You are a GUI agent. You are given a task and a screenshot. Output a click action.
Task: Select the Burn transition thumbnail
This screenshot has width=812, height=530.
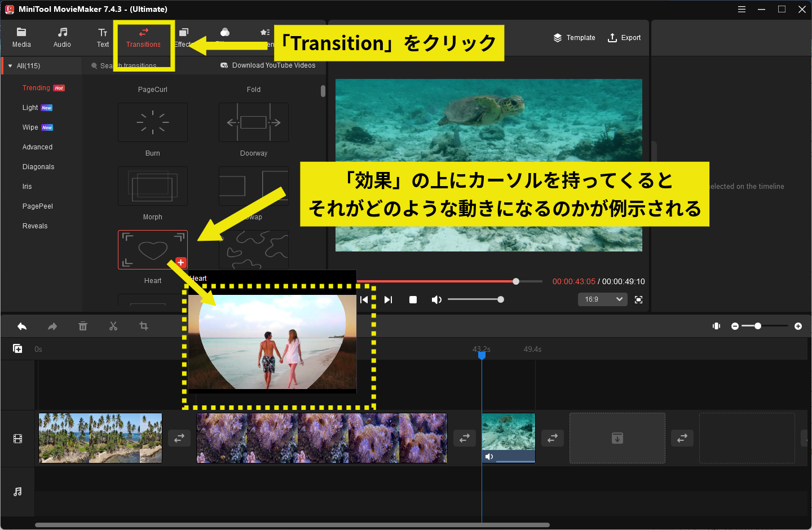(153, 122)
